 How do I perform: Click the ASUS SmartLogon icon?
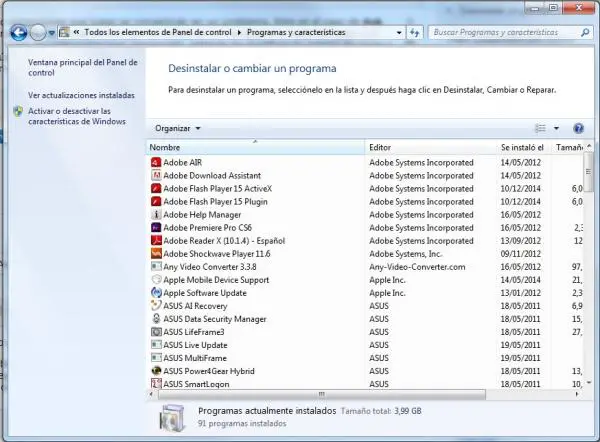point(156,383)
